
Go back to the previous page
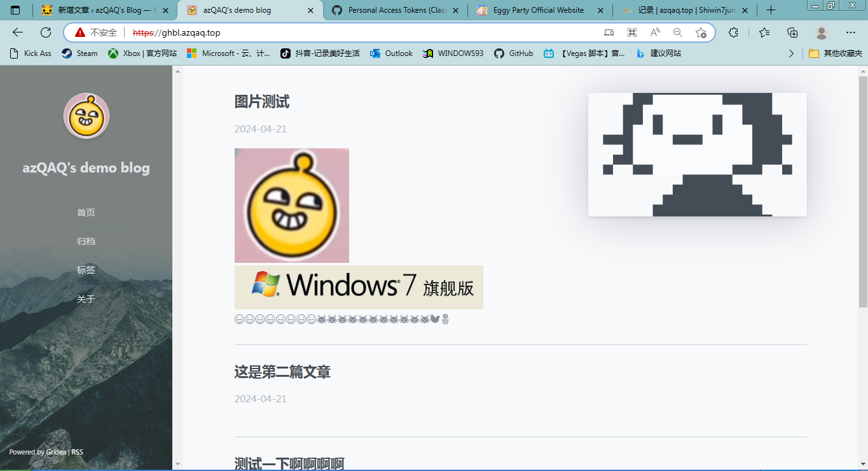tap(18, 32)
